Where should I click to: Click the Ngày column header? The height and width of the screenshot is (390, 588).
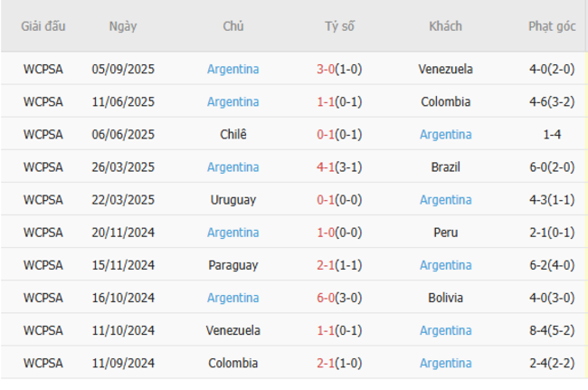(x=123, y=26)
